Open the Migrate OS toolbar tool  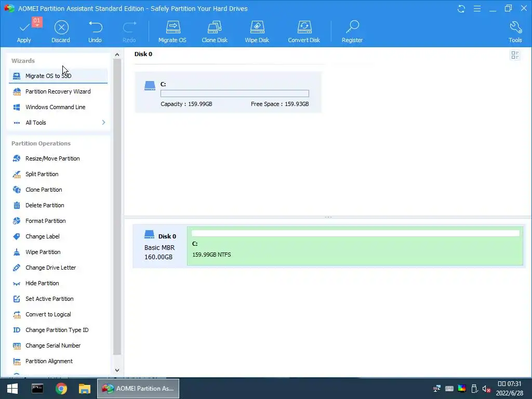[172, 32]
